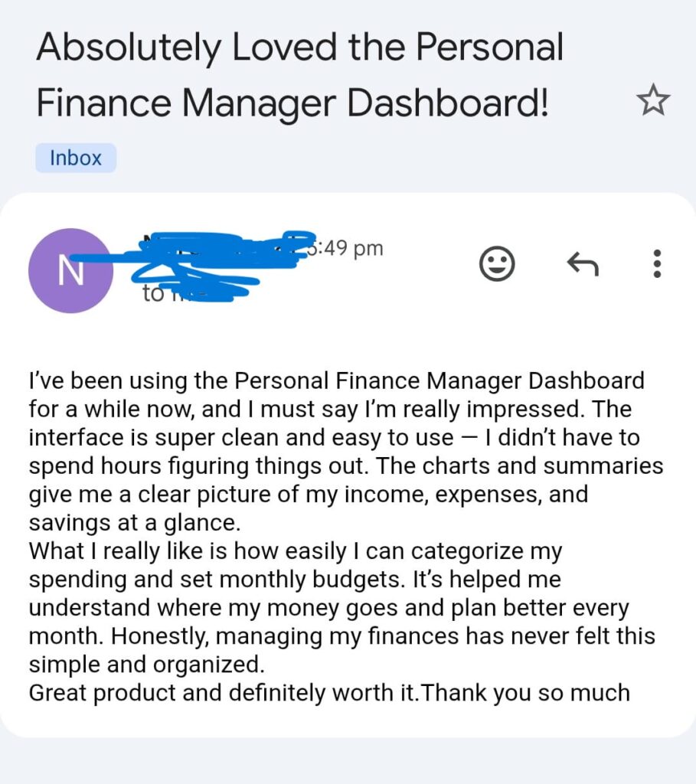Reply using the arrow icon
Viewport: 696px width, 784px height.
582,264
